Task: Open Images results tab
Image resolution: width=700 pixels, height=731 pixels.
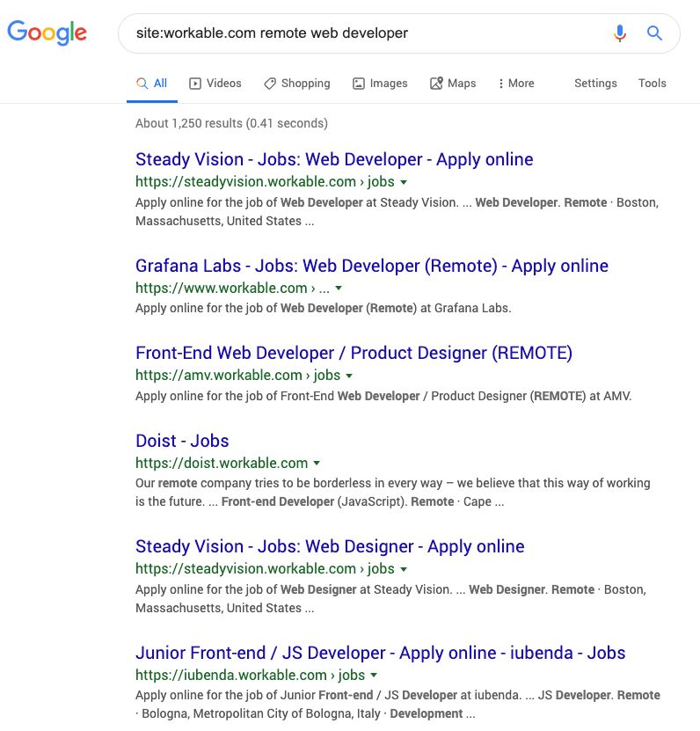Action: pos(380,84)
